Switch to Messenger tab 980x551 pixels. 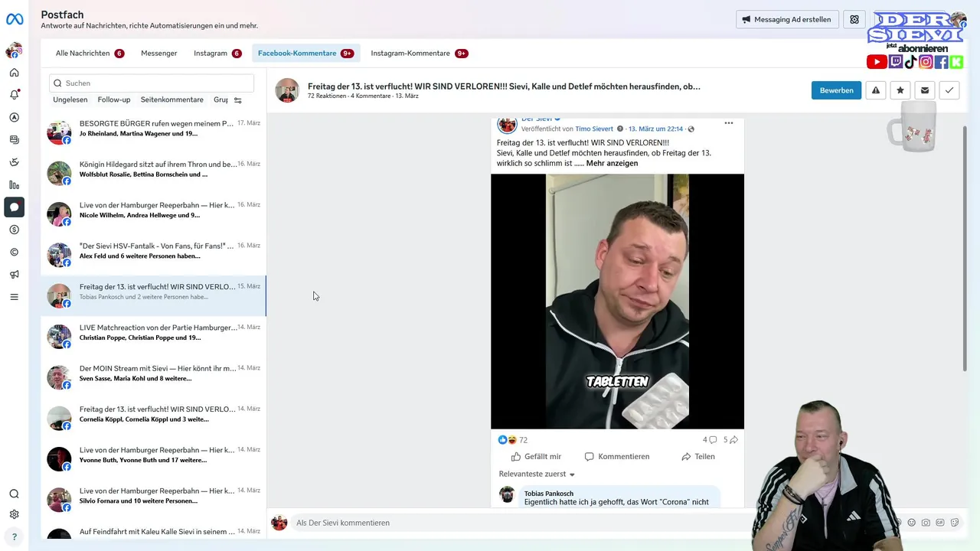pos(158,54)
